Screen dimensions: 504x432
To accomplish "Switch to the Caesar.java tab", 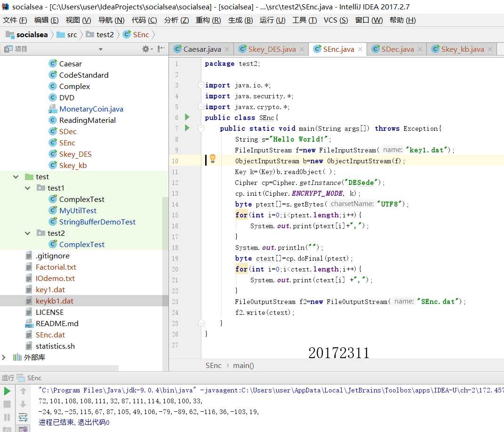I will (x=202, y=49).
